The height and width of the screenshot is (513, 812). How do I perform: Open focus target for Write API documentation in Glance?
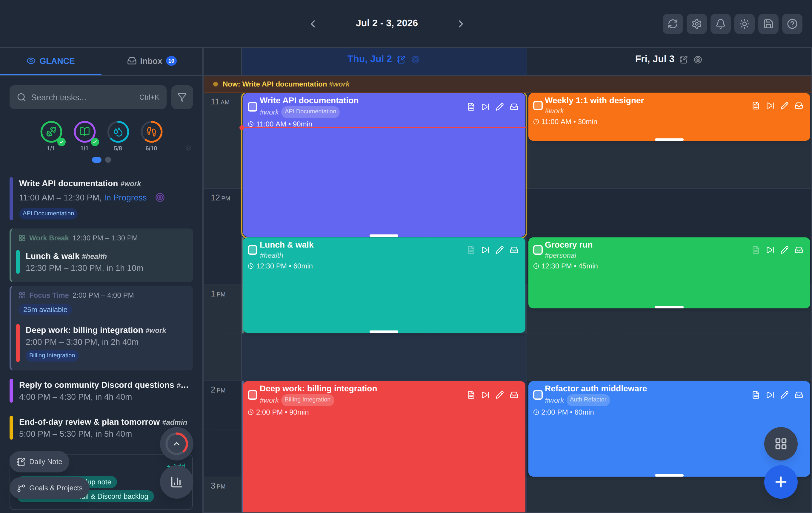pyautogui.click(x=160, y=197)
